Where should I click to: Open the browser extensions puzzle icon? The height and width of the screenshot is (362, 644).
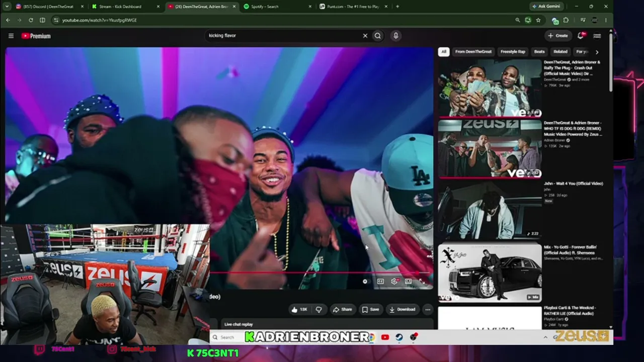566,20
